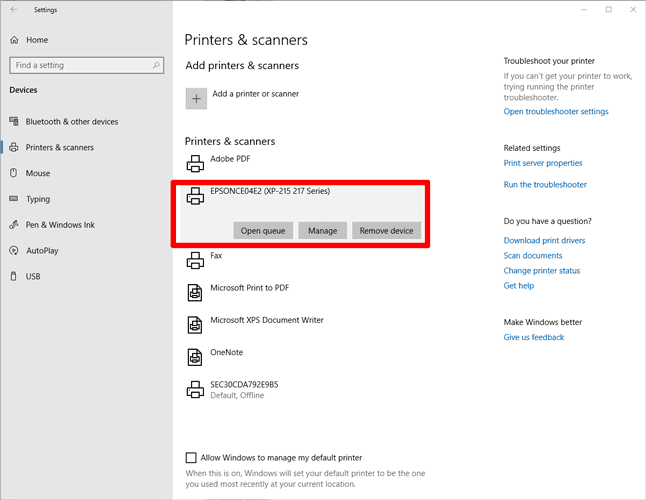This screenshot has width=646, height=500.
Task: Click Run the troubleshooter link
Action: click(x=545, y=185)
